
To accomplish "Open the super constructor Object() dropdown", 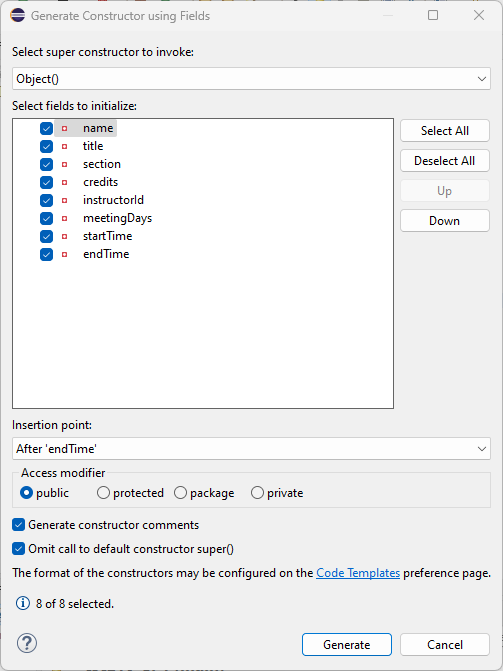I will pyautogui.click(x=251, y=79).
